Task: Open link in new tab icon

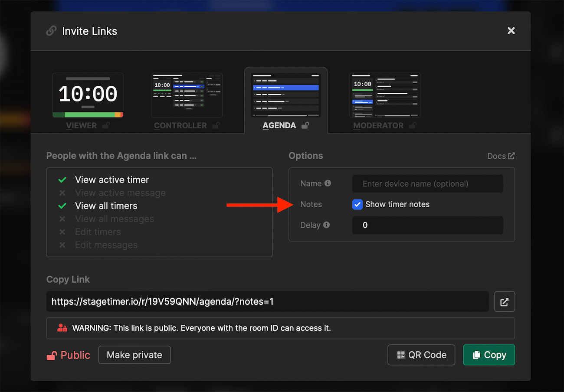Action: click(505, 302)
